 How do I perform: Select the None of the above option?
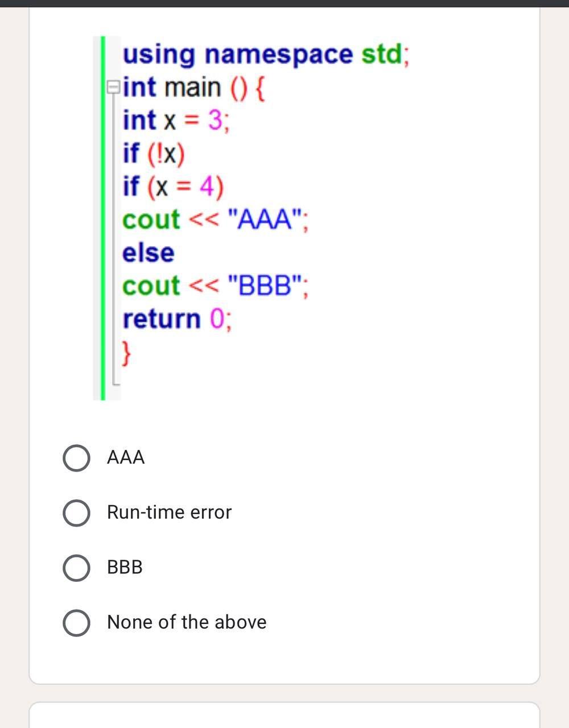[76, 622]
